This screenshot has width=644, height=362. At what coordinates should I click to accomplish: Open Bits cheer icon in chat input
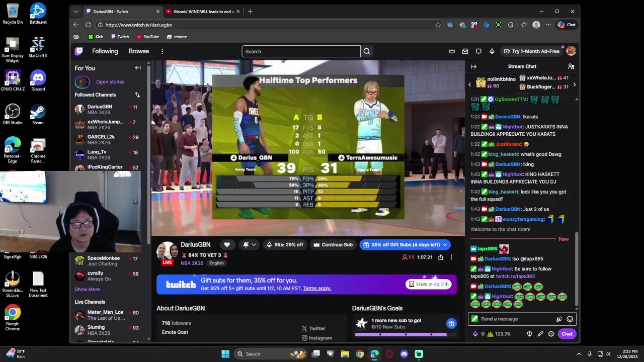pos(559,319)
